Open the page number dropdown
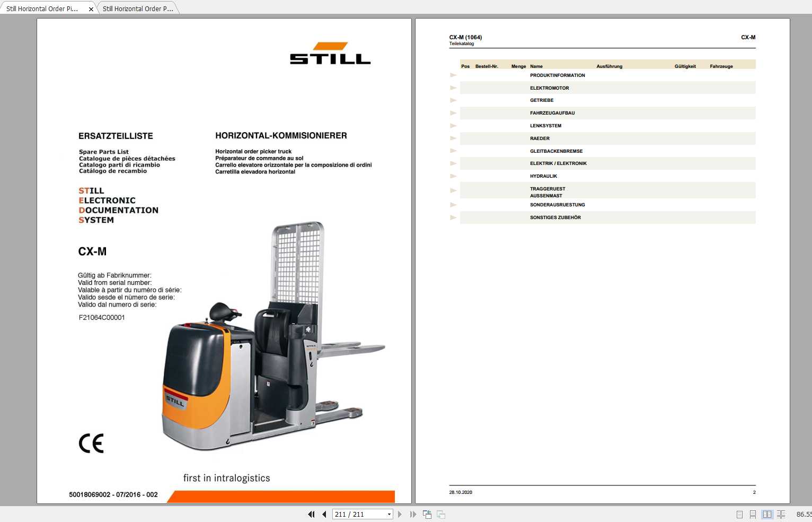 coord(389,514)
